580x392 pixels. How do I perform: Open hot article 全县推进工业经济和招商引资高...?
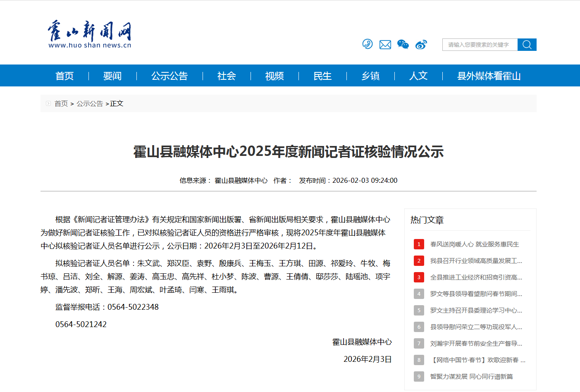[x=476, y=277]
